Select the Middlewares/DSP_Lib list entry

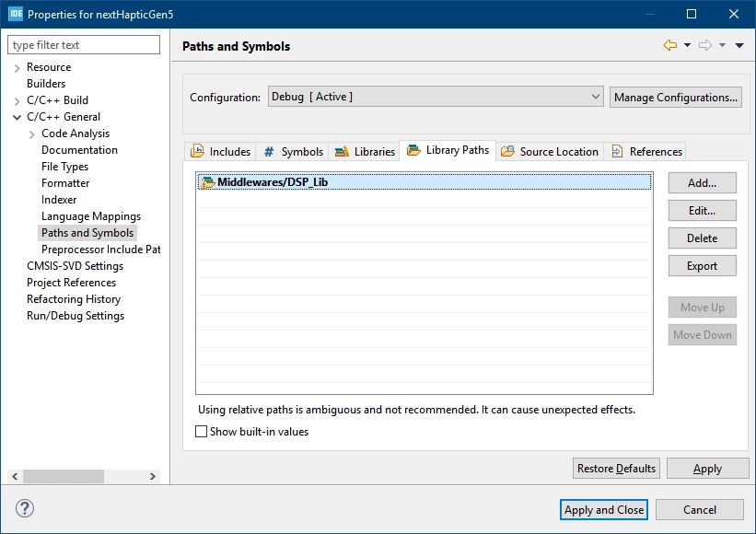pos(425,182)
